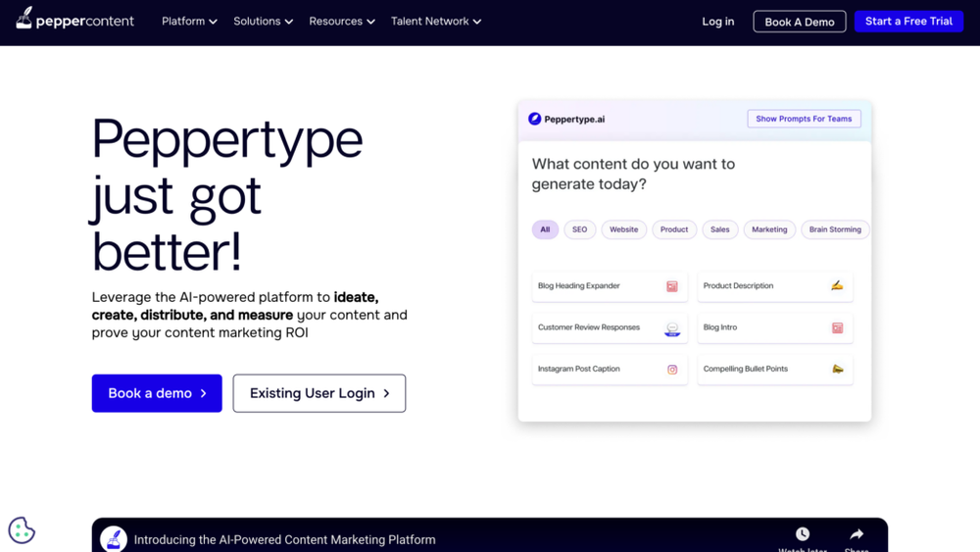Click the Peppertype.ai title text
This screenshot has height=552, width=980.
574,119
